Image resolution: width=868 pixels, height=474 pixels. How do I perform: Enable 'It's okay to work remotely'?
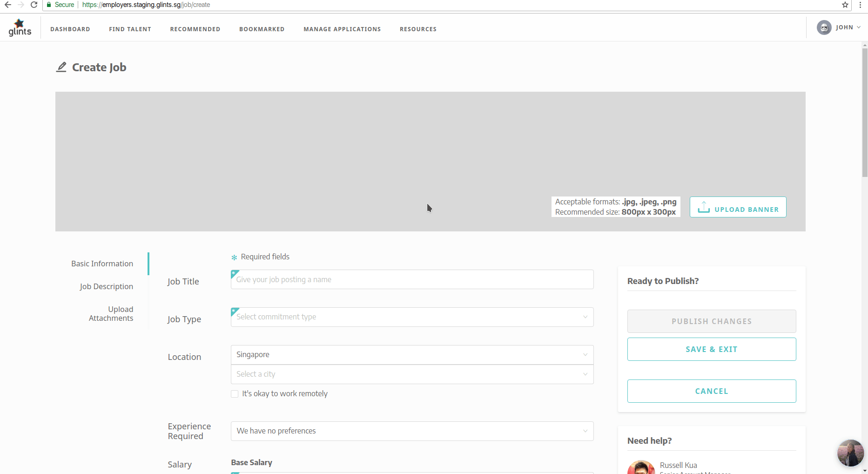pos(235,394)
